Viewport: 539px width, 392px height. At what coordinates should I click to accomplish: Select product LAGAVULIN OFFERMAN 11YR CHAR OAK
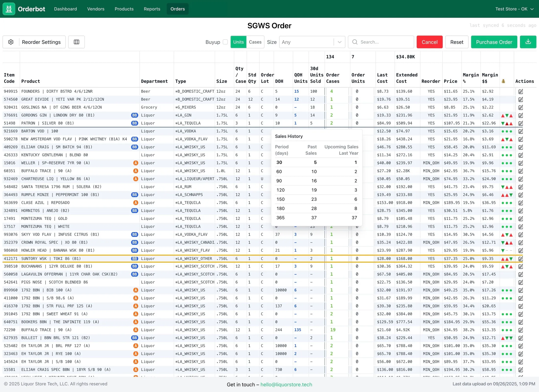pos(69,274)
